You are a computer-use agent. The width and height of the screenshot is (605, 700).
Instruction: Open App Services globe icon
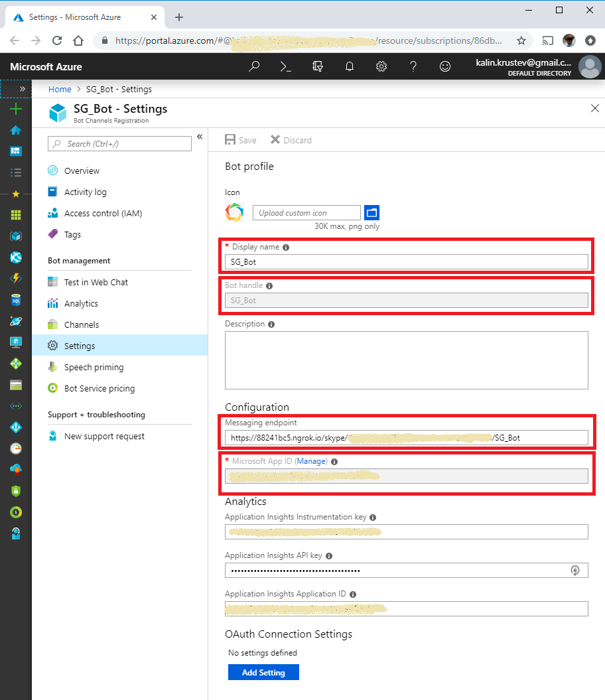click(16, 257)
